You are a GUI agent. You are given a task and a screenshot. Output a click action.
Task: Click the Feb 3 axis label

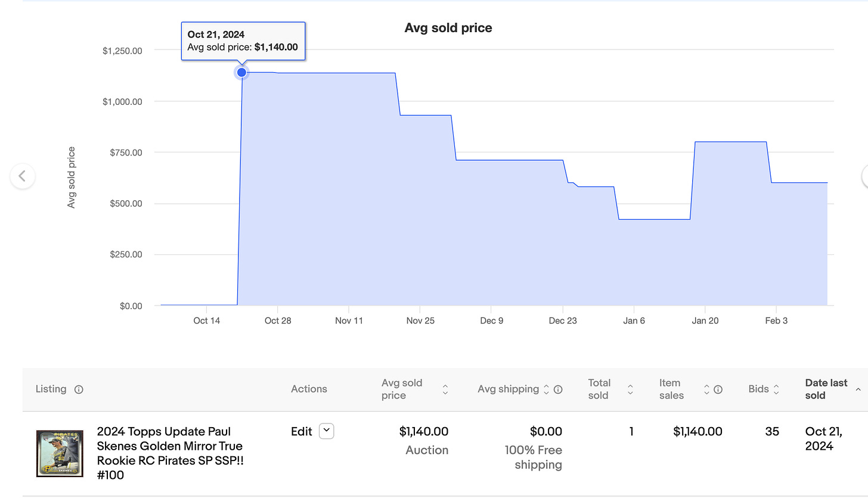pos(776,320)
